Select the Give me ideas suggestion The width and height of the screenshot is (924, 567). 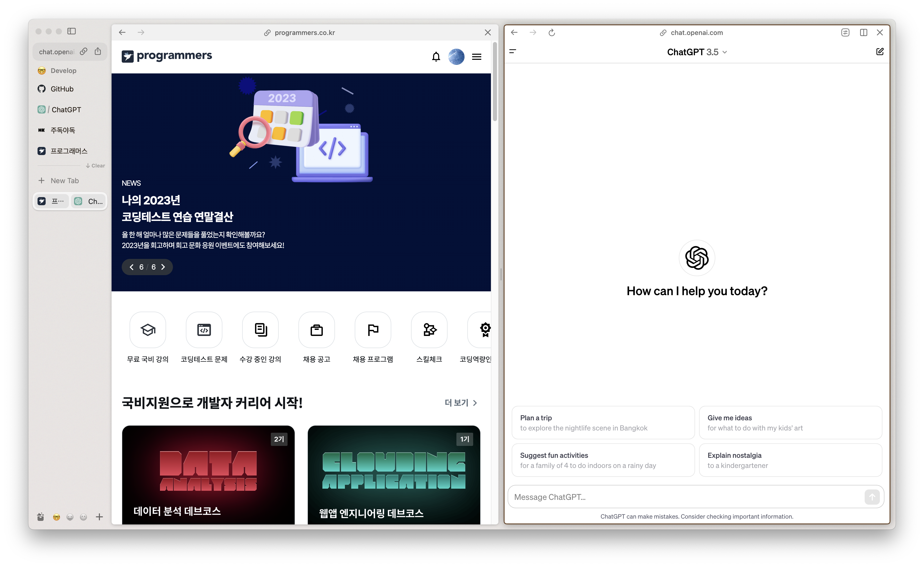tap(790, 423)
